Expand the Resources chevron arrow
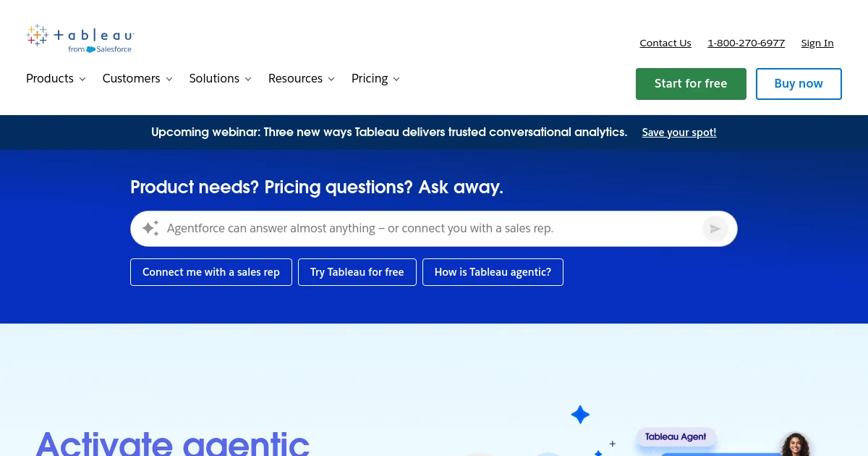The image size is (868, 456). 331,79
